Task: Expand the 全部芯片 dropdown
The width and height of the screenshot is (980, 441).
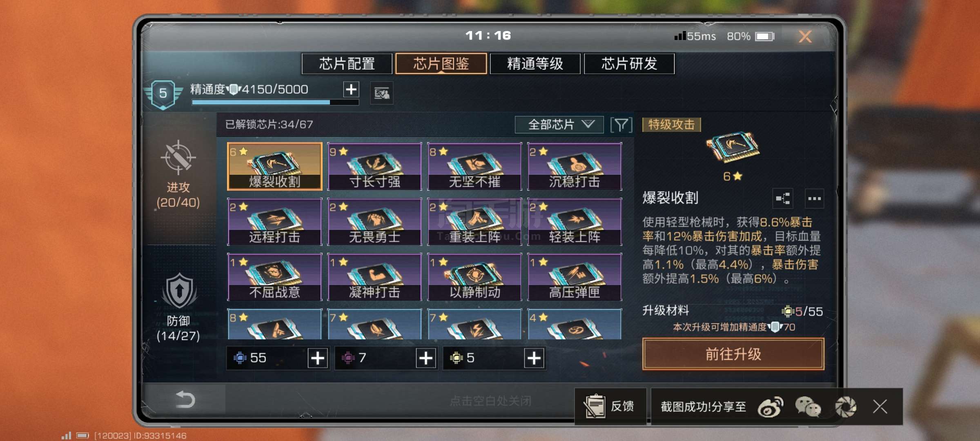Action: point(559,125)
